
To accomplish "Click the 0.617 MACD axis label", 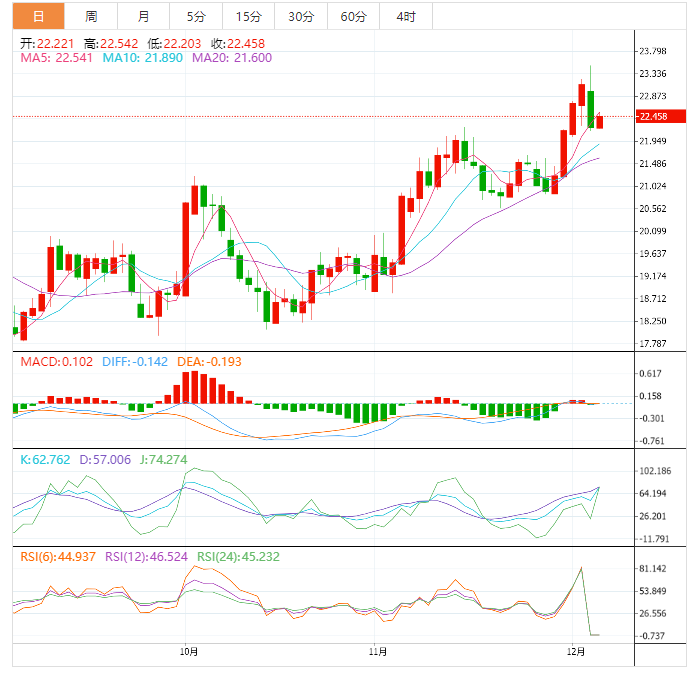I will [x=651, y=374].
